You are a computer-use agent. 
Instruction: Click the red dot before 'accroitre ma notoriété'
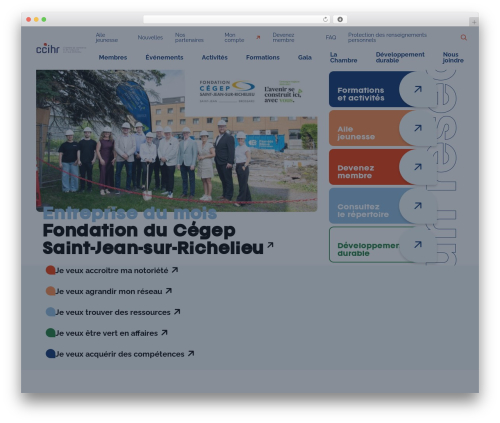pos(50,270)
